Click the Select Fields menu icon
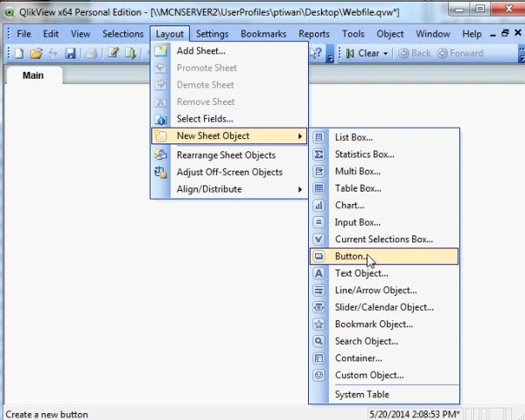Screen dimensions: 525x420 161,119
